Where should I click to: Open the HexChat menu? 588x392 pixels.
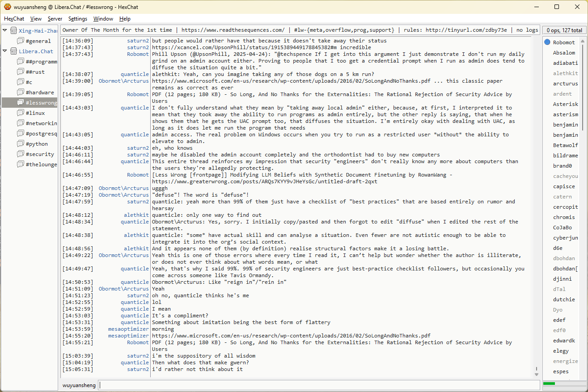pyautogui.click(x=14, y=19)
